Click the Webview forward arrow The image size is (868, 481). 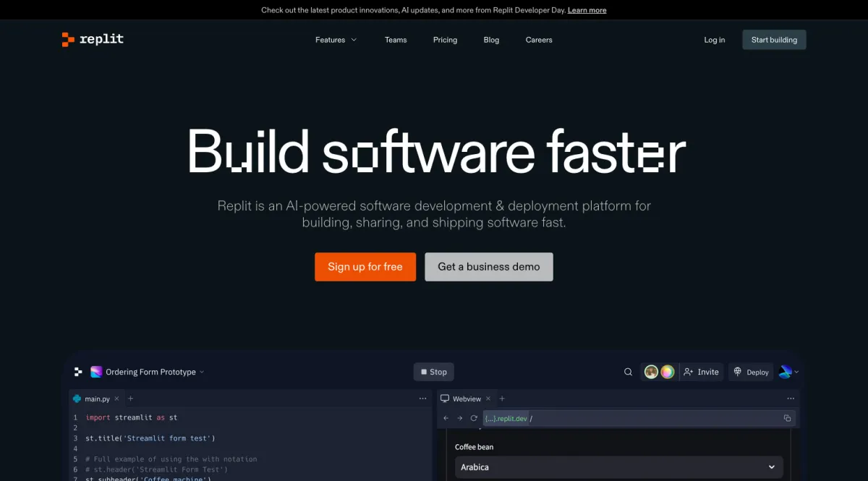(459, 418)
